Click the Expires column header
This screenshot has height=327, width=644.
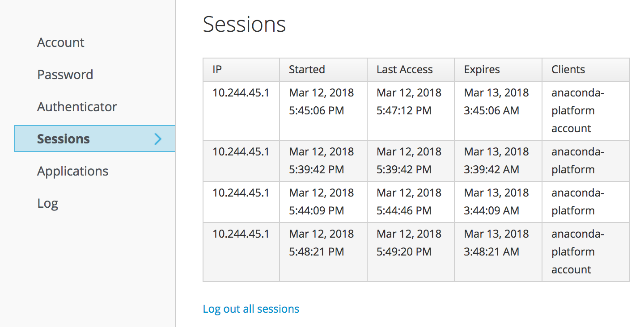tap(482, 70)
